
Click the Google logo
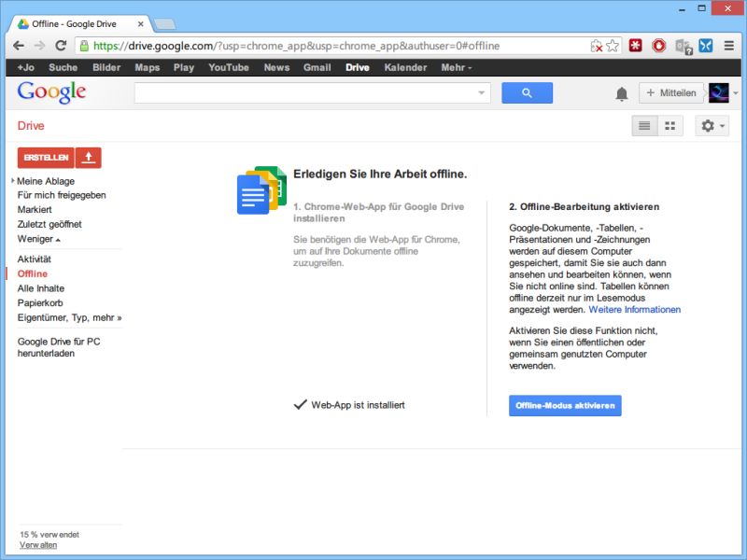[51, 91]
